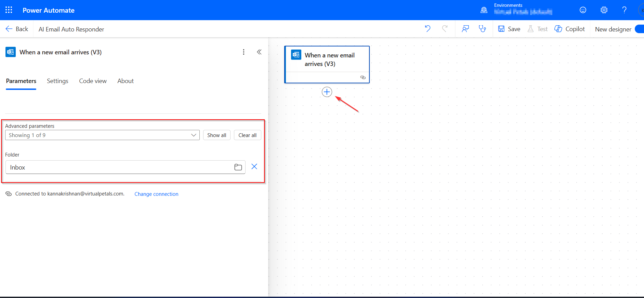Click the Environments name selector
Screen dimensions: 644x298
(x=523, y=12)
